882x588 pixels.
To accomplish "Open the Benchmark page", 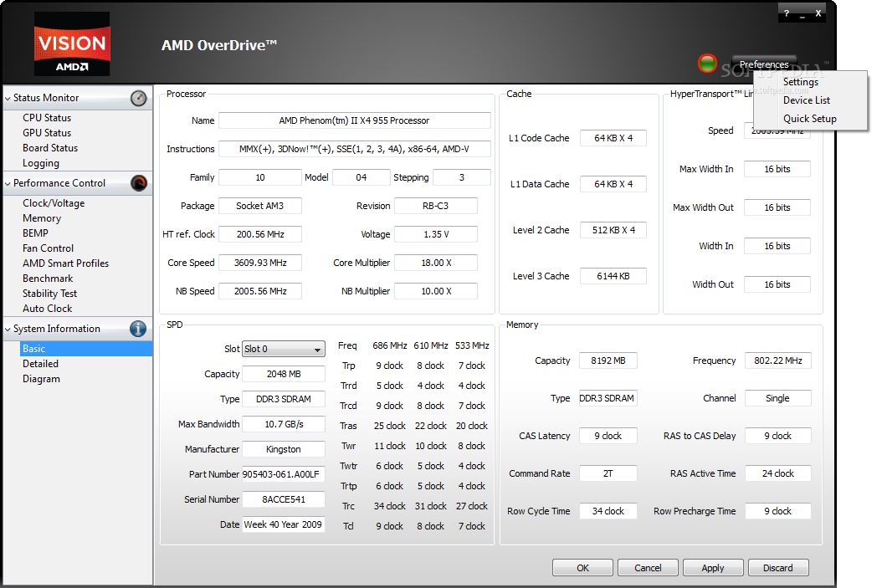I will click(x=48, y=279).
